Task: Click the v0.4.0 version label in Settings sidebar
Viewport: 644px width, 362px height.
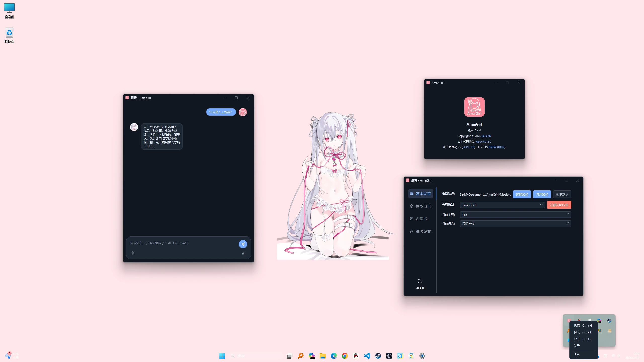Action: pyautogui.click(x=420, y=288)
